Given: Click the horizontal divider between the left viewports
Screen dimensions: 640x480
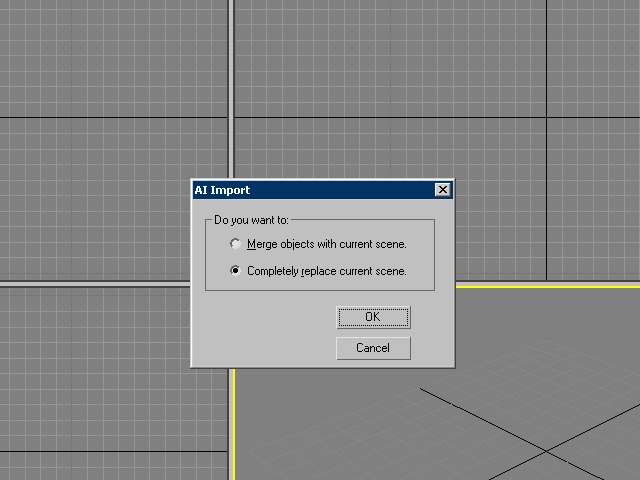Looking at the screenshot, I should [x=100, y=284].
